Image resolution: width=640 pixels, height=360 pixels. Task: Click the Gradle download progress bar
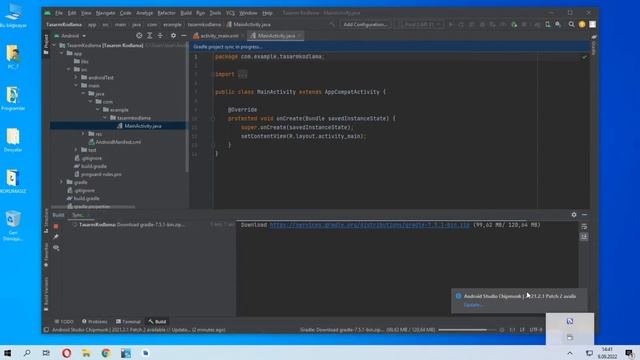(467, 330)
